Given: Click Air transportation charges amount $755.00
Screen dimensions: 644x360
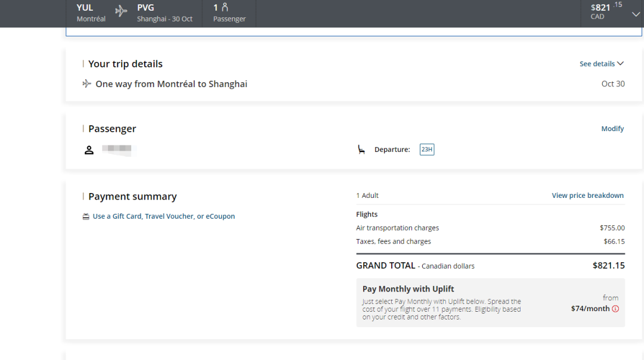Looking at the screenshot, I should 612,228.
